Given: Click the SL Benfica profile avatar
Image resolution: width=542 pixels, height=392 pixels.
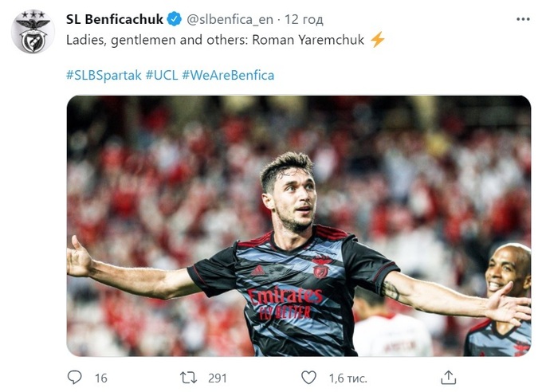Looking at the screenshot, I should 33,32.
